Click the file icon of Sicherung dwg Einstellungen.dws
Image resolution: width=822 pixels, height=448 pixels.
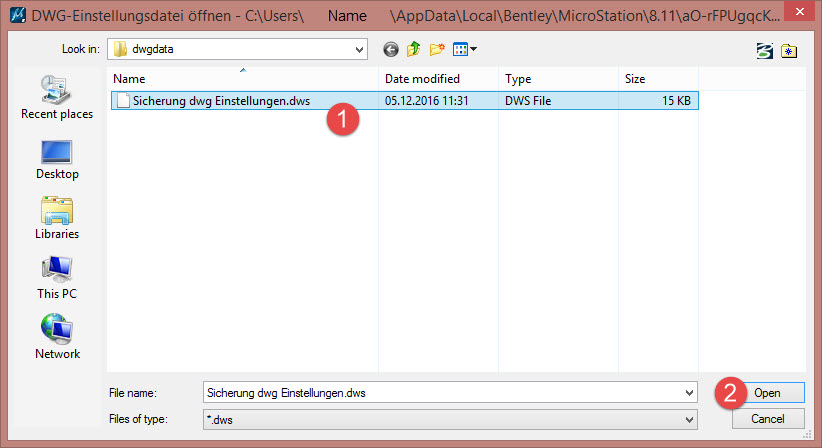123,101
